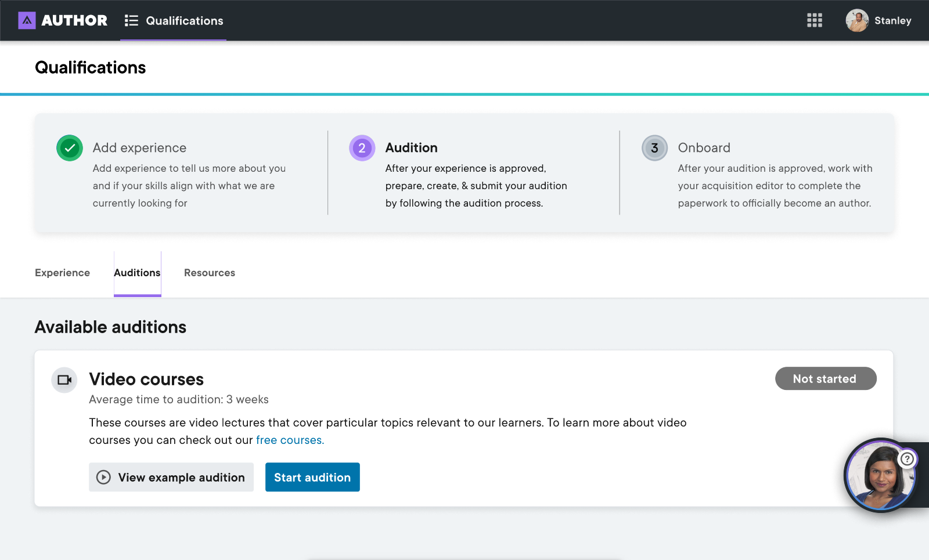Open the Auditions tab

click(137, 273)
